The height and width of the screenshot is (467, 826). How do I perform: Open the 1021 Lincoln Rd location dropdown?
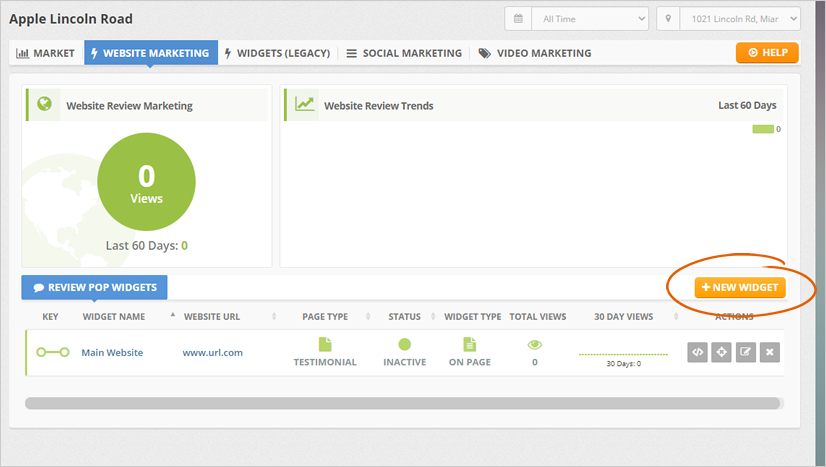pos(739,19)
